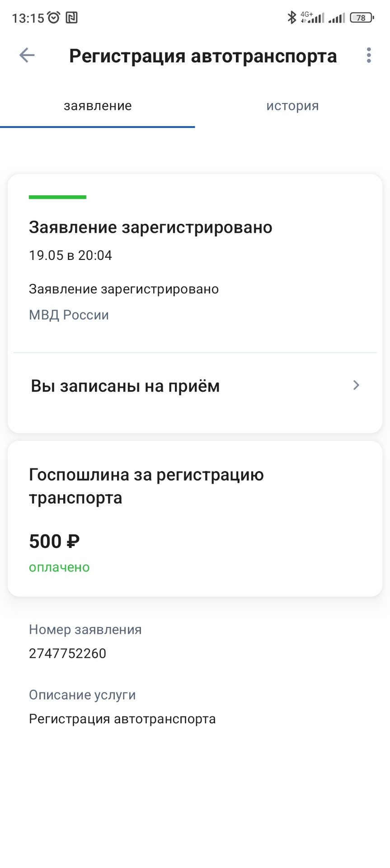The image size is (390, 868).
Task: Tap the Bluetooth status icon
Action: (x=292, y=18)
